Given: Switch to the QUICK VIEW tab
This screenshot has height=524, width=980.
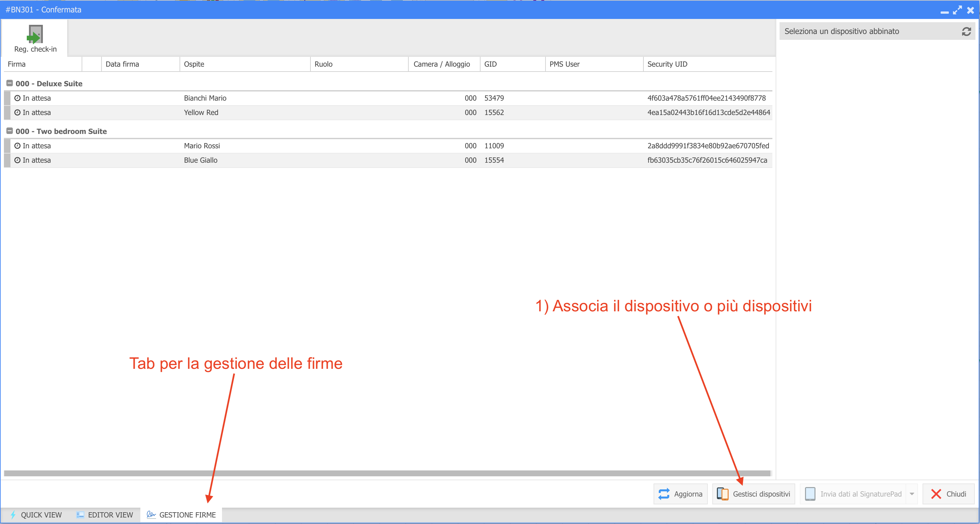Looking at the screenshot, I should tap(36, 515).
